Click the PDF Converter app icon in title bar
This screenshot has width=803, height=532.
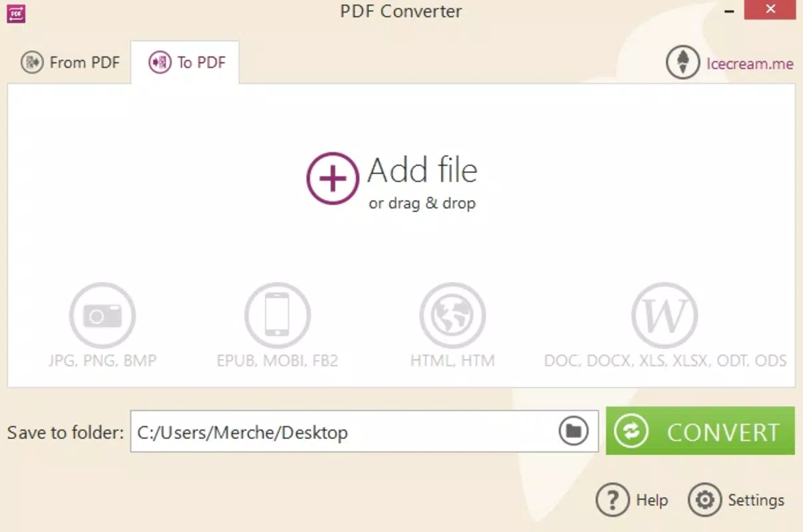coord(16,13)
